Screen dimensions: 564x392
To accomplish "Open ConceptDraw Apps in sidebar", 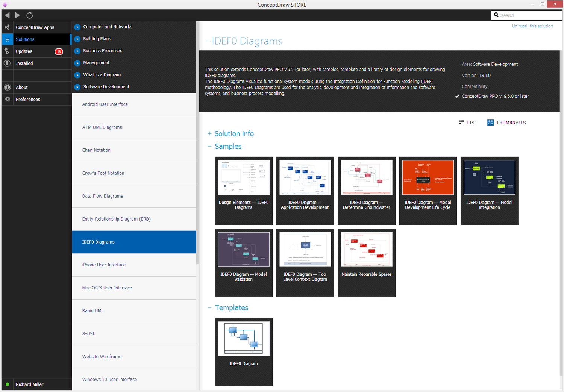I will click(35, 27).
